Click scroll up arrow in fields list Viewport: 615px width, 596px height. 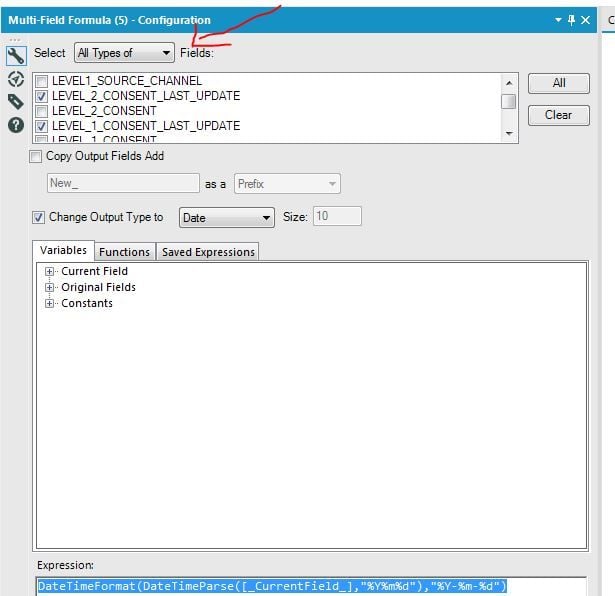(x=509, y=83)
